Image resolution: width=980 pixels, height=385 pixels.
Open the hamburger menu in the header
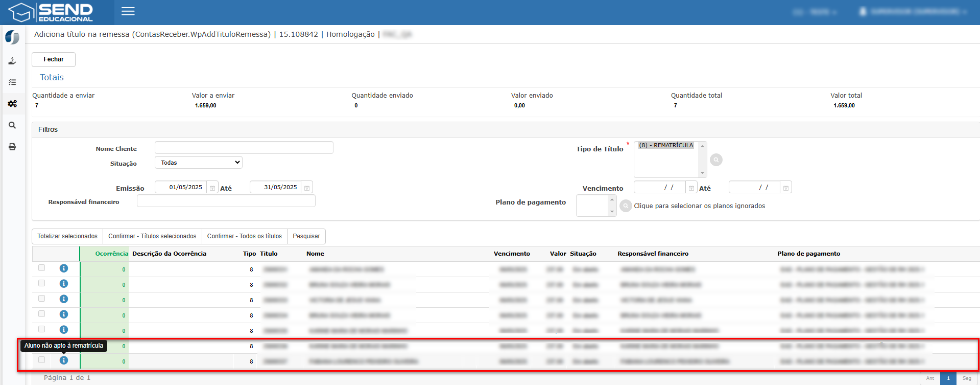[x=128, y=11]
